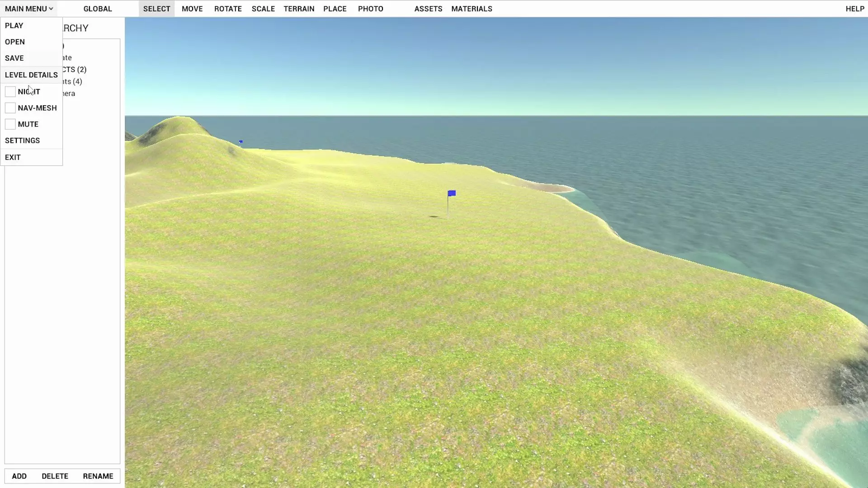Toggle Global coordinate mode
The height and width of the screenshot is (488, 868).
[x=98, y=9]
